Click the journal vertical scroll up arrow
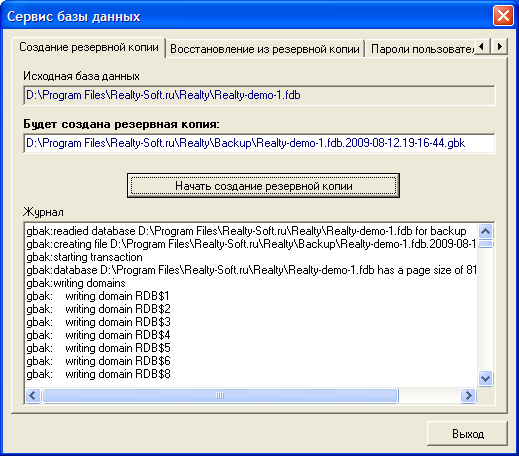519x456 pixels. click(485, 231)
